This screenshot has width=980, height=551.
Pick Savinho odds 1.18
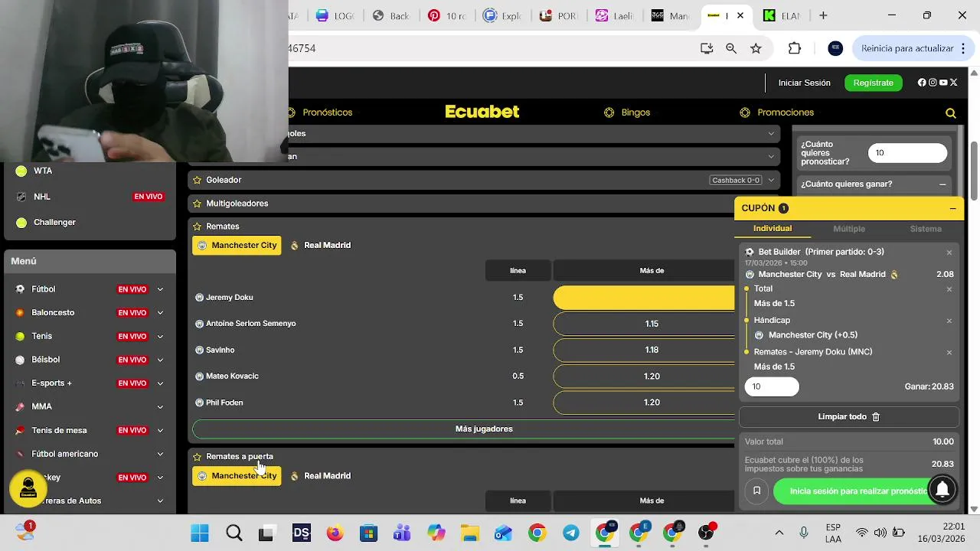pos(644,350)
